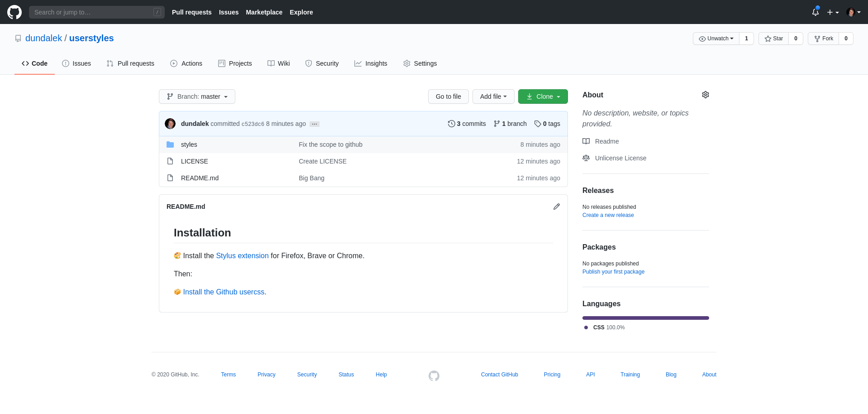Click the fork count next to Fork

(846, 39)
